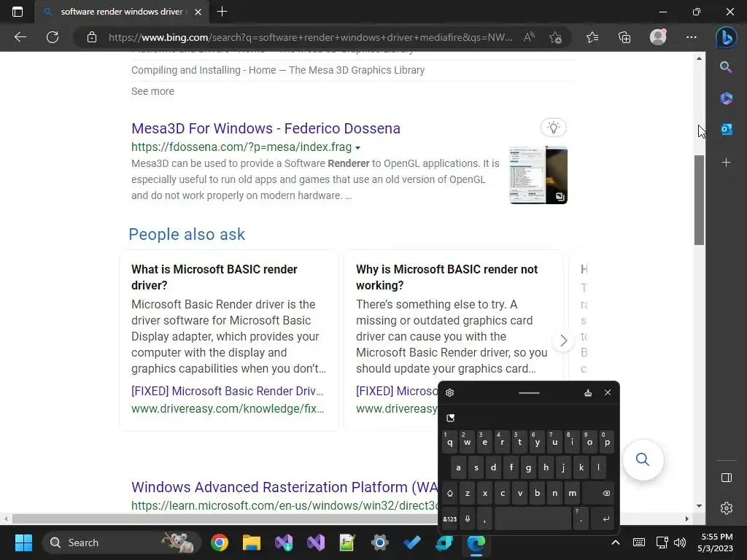Screen dimensions: 747x560
Task: Open touch keyboard settings gear
Action: pyautogui.click(x=449, y=392)
